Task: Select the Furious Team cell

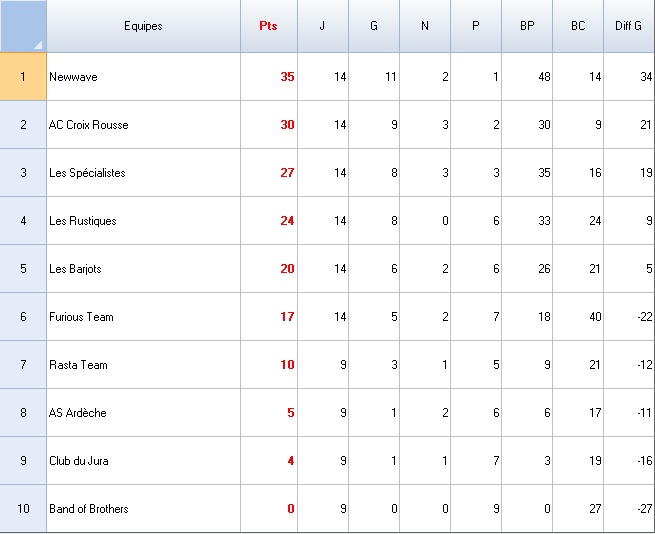Action: point(143,317)
